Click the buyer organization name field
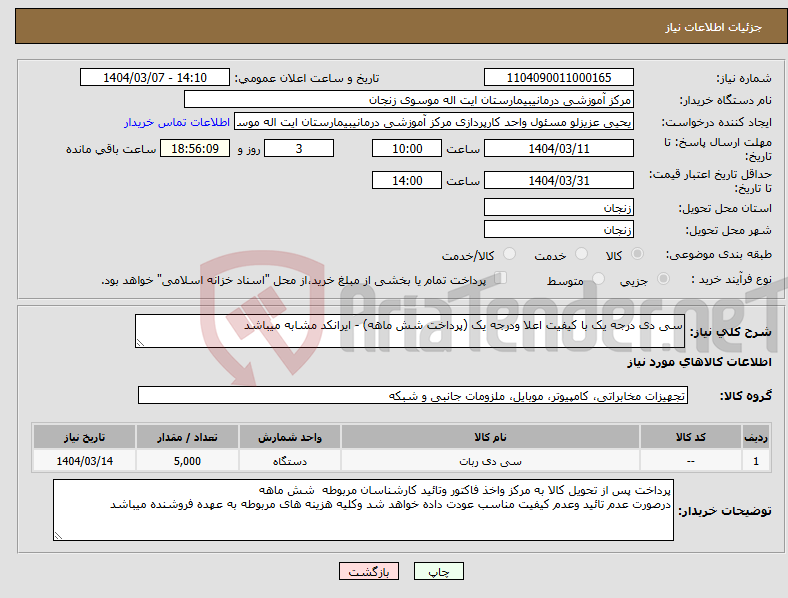788x598 pixels. point(409,99)
